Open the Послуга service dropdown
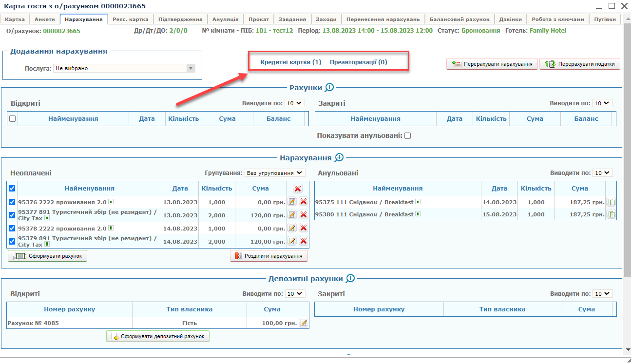 tap(124, 69)
